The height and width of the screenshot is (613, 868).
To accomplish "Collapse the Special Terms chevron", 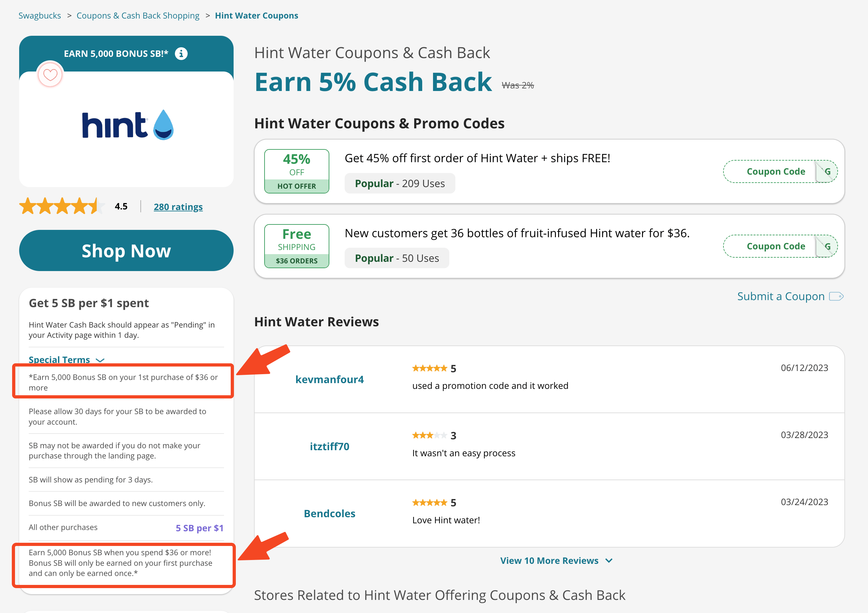I will click(100, 360).
